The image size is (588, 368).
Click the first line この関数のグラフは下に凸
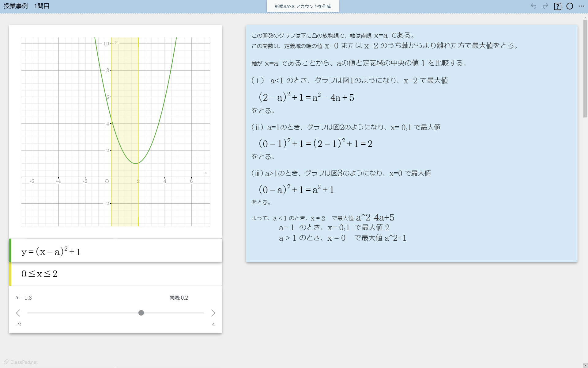click(x=333, y=36)
